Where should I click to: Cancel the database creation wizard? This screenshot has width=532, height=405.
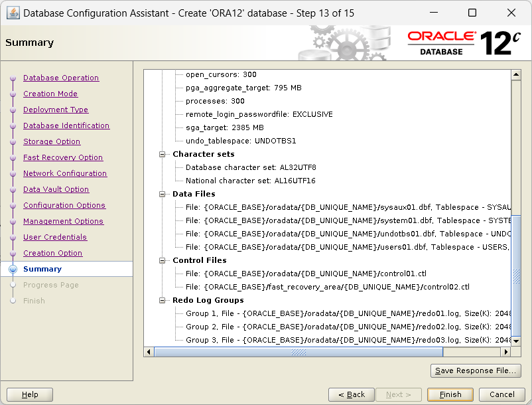[501, 394]
